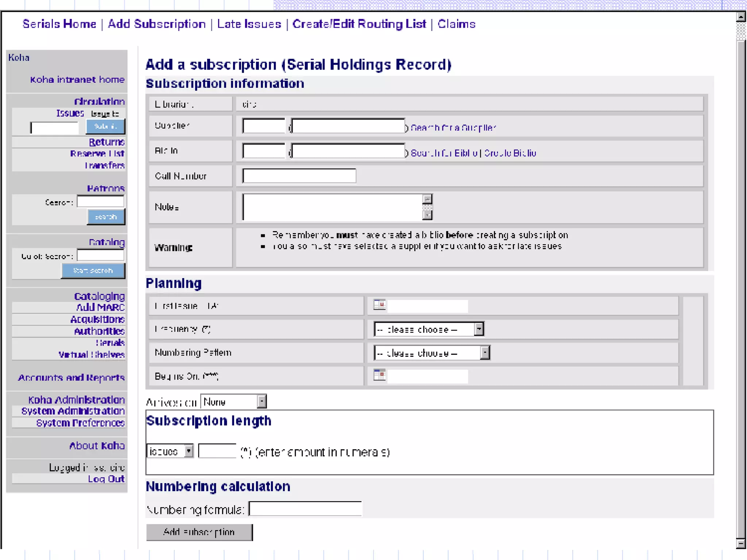Open Claims menu item
Screen dimensions: 747x560
[456, 24]
